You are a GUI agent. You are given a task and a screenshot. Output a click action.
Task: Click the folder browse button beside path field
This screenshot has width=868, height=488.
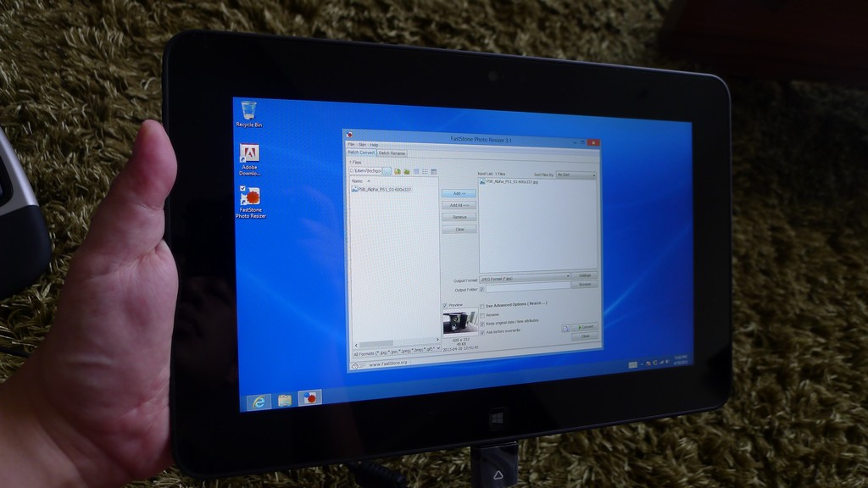point(387,171)
